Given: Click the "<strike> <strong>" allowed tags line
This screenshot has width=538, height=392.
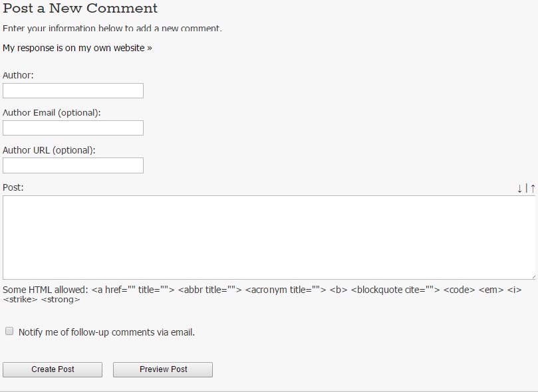Looking at the screenshot, I should 41,300.
